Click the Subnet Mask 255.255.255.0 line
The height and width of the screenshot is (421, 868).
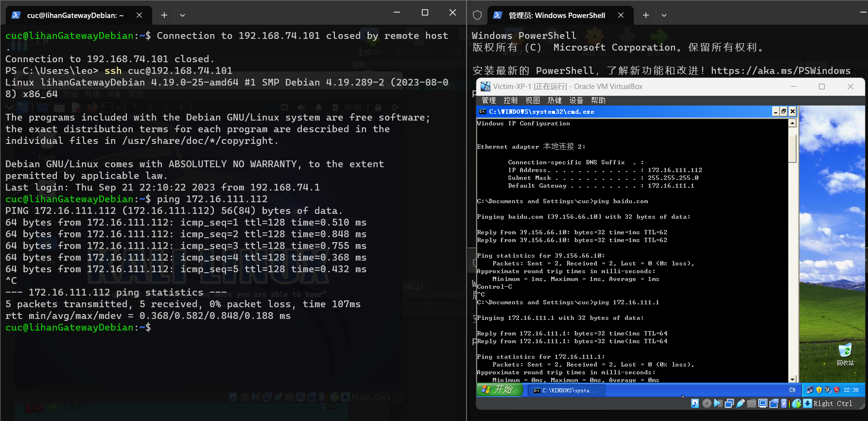coord(603,178)
